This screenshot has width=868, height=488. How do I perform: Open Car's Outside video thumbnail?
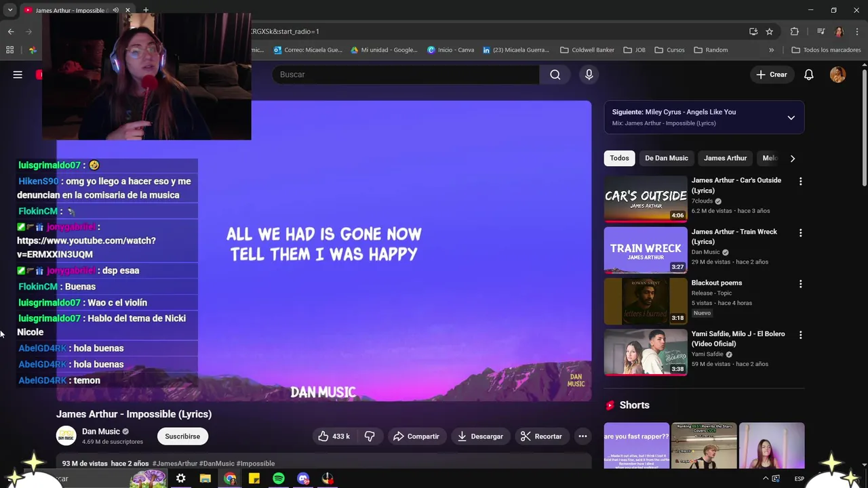(646, 199)
